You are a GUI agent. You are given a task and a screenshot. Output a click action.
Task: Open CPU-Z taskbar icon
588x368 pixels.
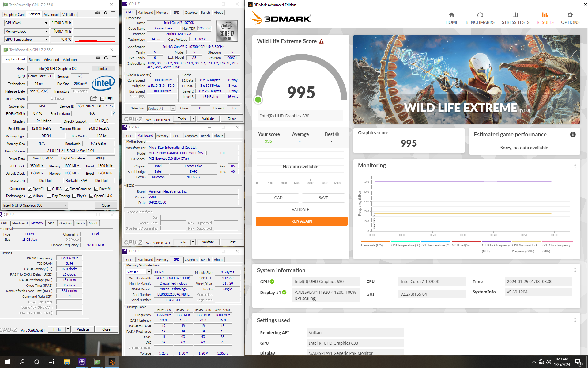(x=82, y=362)
